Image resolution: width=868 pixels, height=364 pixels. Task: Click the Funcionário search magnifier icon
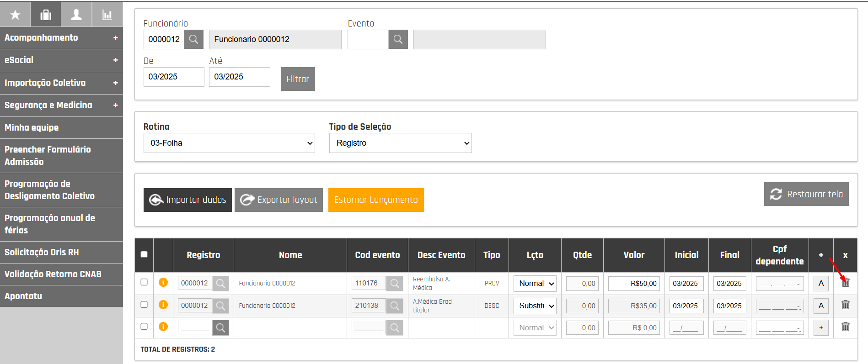194,39
